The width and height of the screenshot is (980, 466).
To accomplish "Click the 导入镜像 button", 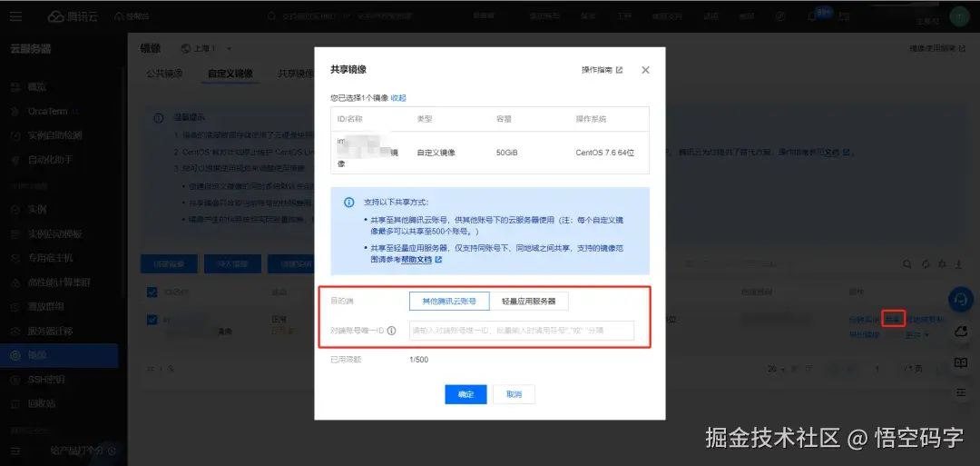I will click(x=232, y=264).
